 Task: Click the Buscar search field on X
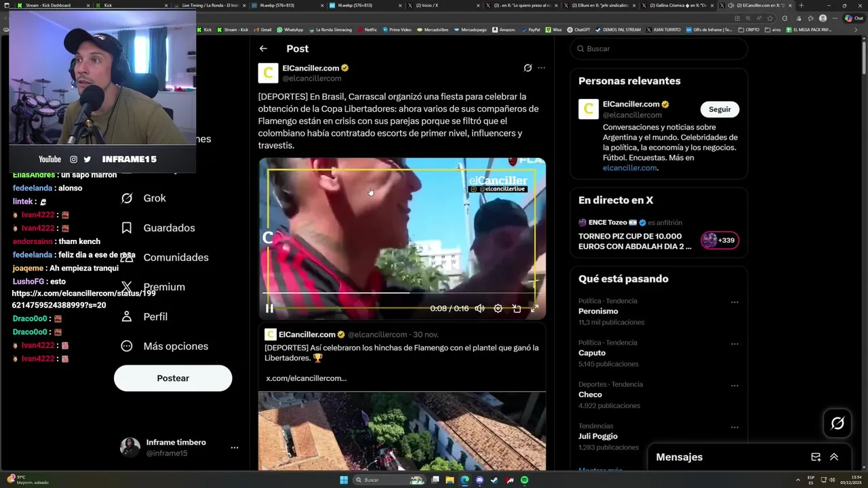[659, 49]
